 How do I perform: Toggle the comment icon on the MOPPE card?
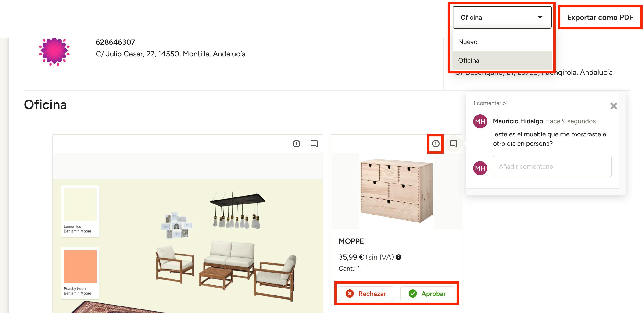click(x=453, y=144)
